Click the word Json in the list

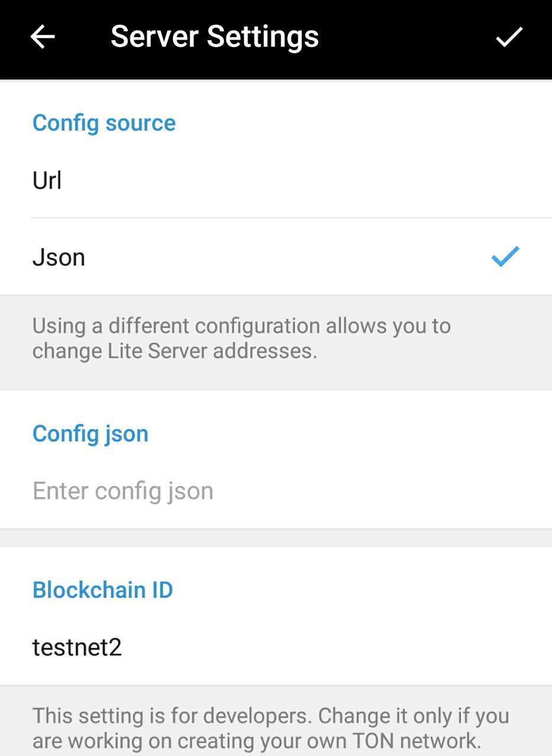tap(59, 257)
